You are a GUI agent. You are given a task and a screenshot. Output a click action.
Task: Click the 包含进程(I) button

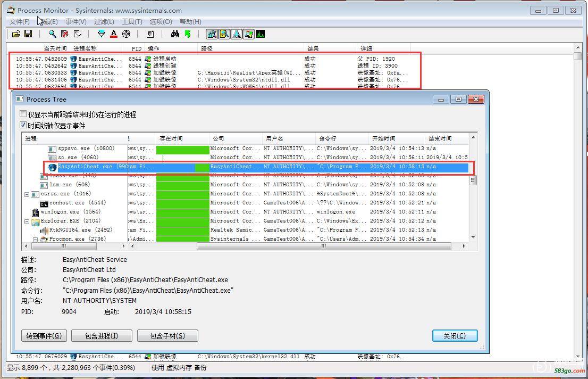pos(102,335)
